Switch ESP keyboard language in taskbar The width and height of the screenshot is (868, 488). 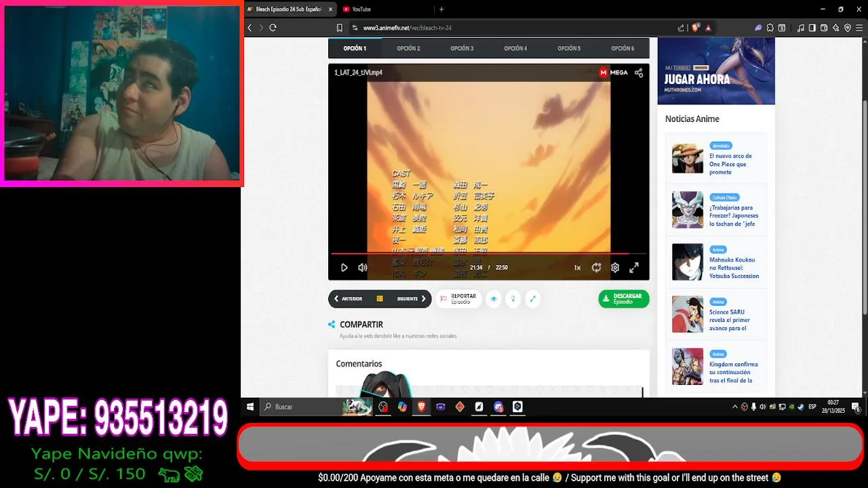click(x=812, y=407)
